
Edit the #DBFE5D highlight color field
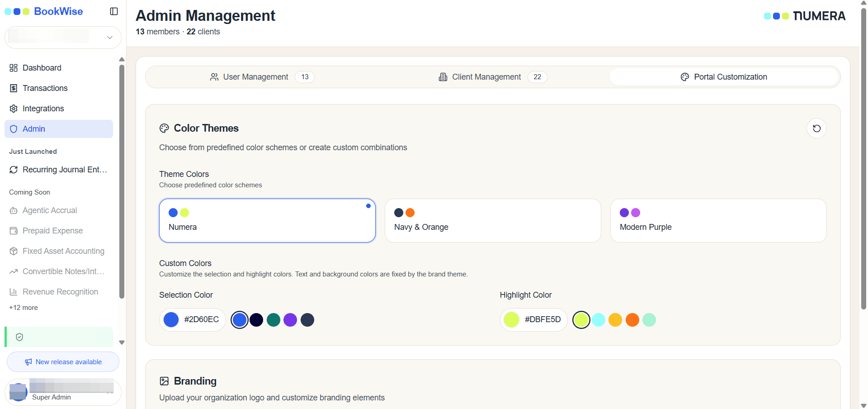point(533,320)
